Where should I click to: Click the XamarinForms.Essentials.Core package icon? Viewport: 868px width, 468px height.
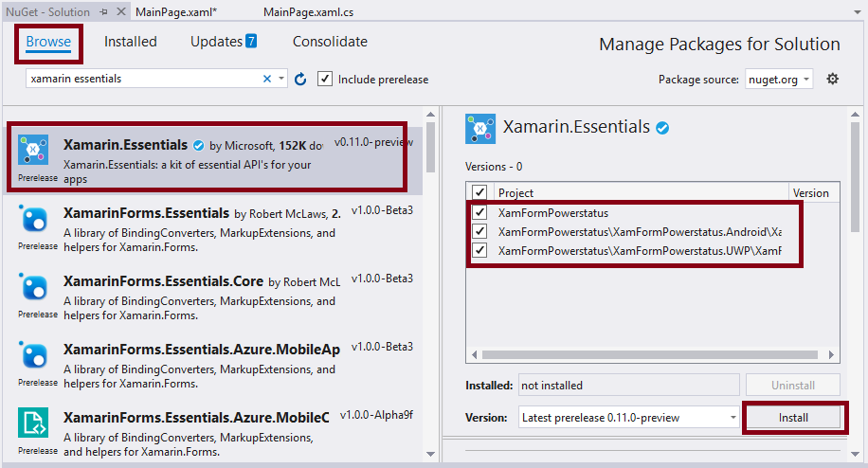tap(33, 286)
